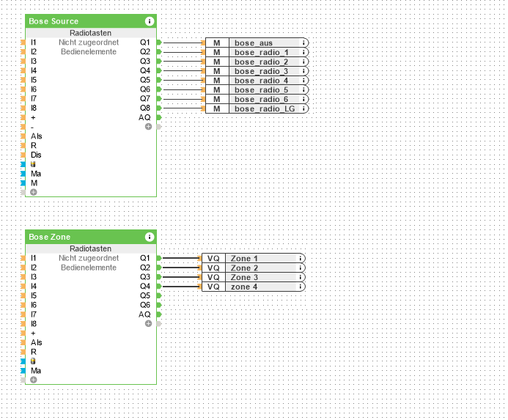Click the info icon on bose_radio_2 marker
This screenshot has width=508, height=420.
coord(303,62)
